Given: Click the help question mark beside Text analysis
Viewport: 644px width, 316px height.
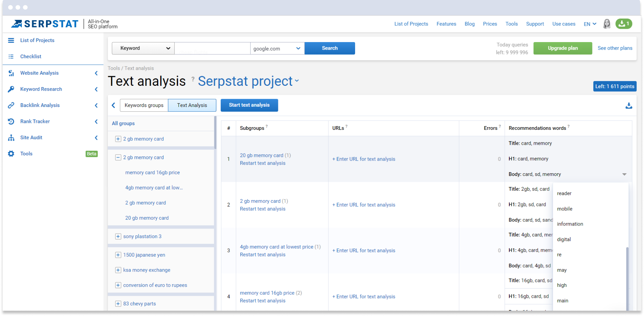Looking at the screenshot, I should pos(193,79).
